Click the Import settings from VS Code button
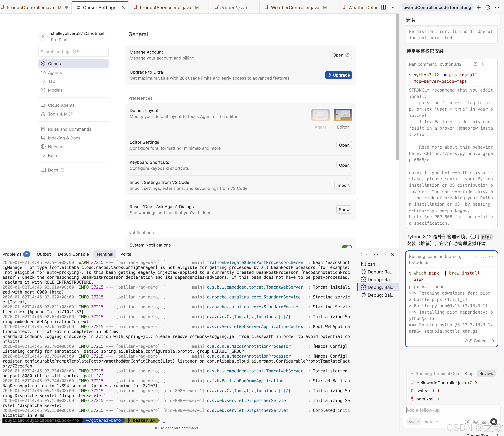 [x=343, y=185]
